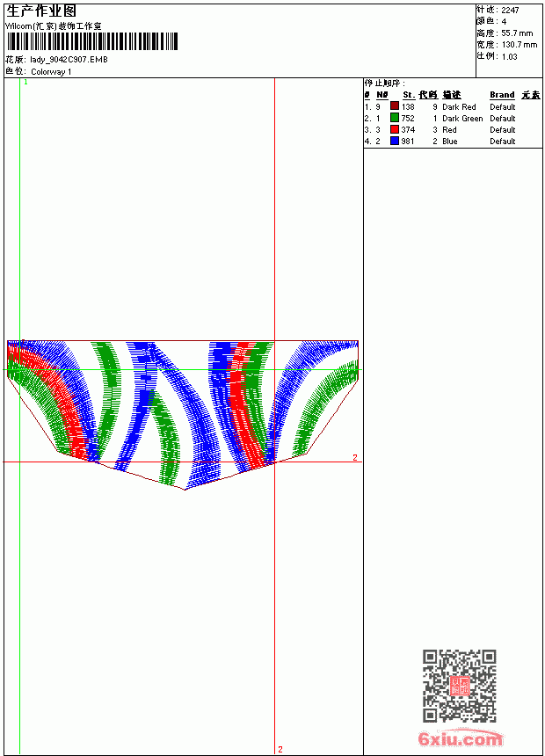
Task: Click the Brand column header
Action: (x=502, y=95)
